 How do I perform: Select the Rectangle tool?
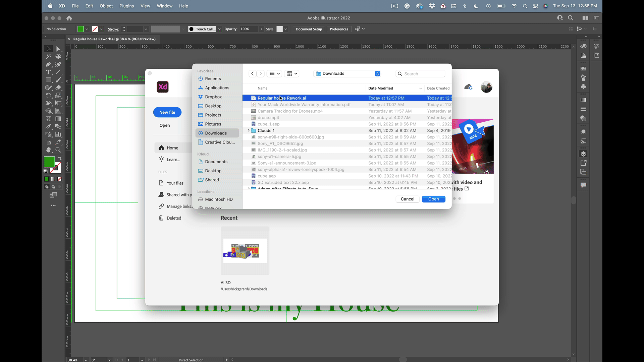coord(48,80)
